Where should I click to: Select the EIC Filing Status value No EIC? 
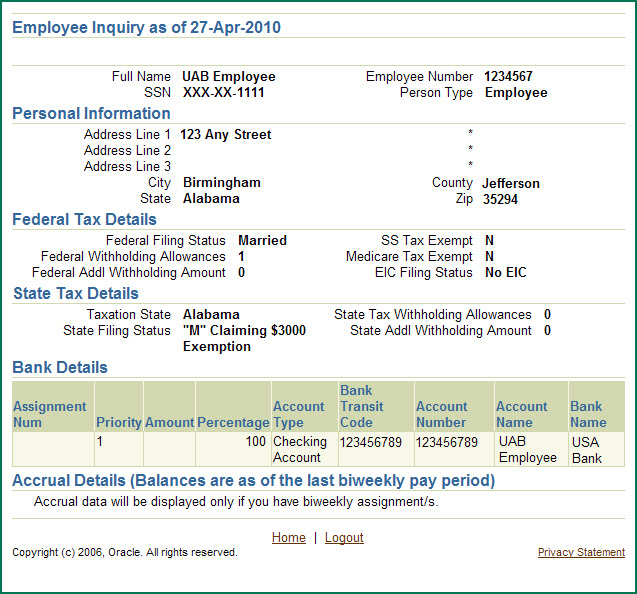click(506, 272)
